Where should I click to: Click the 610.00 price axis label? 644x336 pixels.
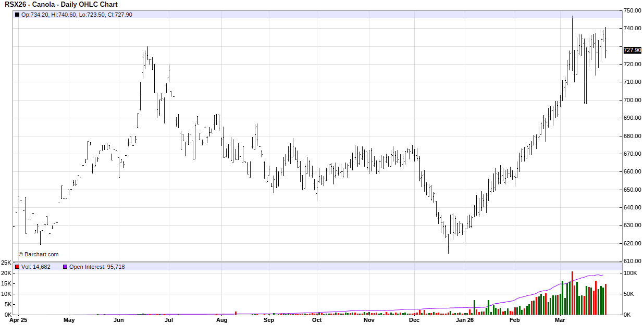pyautogui.click(x=632, y=261)
